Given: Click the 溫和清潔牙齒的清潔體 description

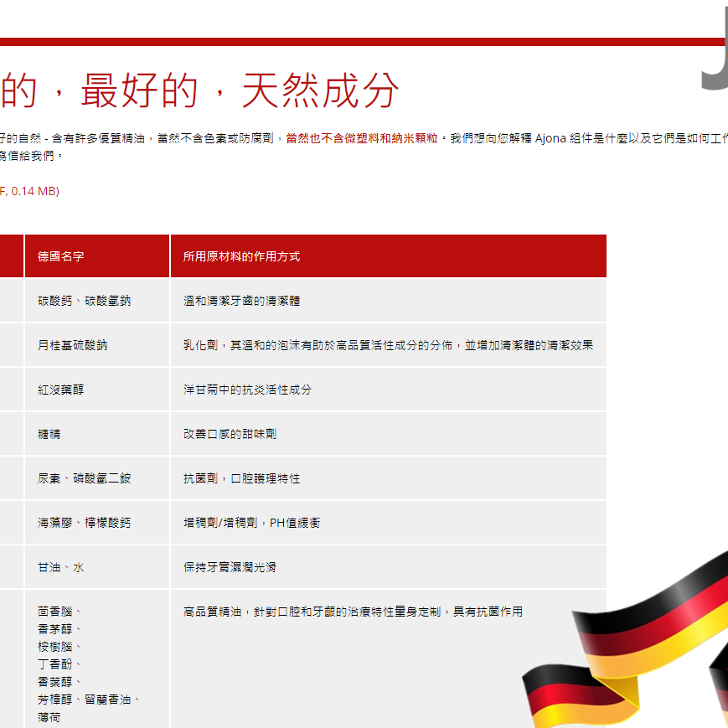Looking at the screenshot, I should pyautogui.click(x=241, y=301).
